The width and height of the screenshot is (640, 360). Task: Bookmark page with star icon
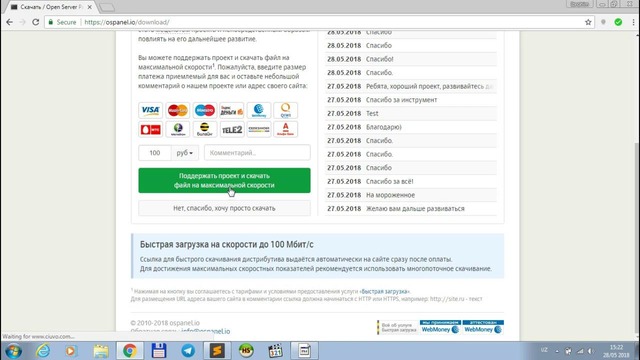click(x=588, y=22)
